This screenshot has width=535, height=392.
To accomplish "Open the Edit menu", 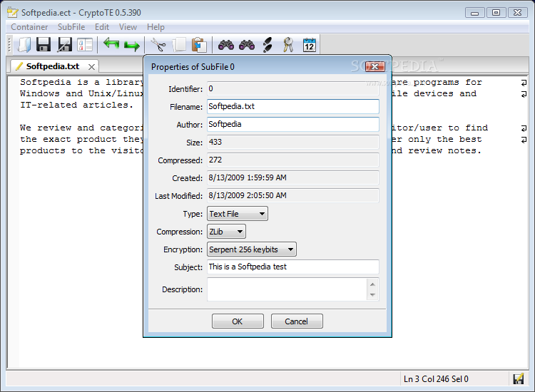I will [102, 27].
